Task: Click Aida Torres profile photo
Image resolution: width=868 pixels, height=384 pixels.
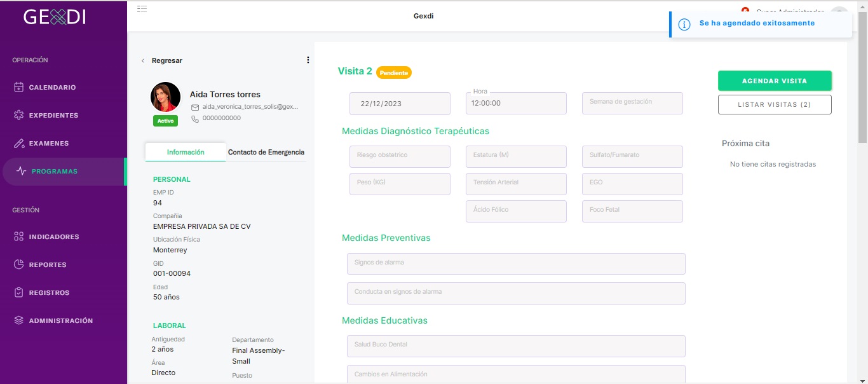Action: coord(165,97)
